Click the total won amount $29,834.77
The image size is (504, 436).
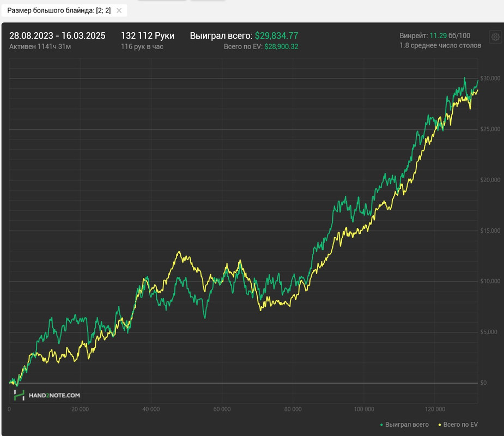(276, 35)
